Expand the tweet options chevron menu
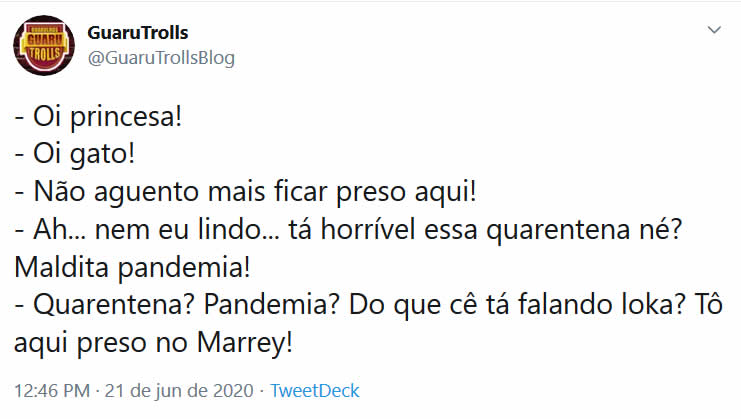Viewport: 741px width, 419px height. (714, 30)
